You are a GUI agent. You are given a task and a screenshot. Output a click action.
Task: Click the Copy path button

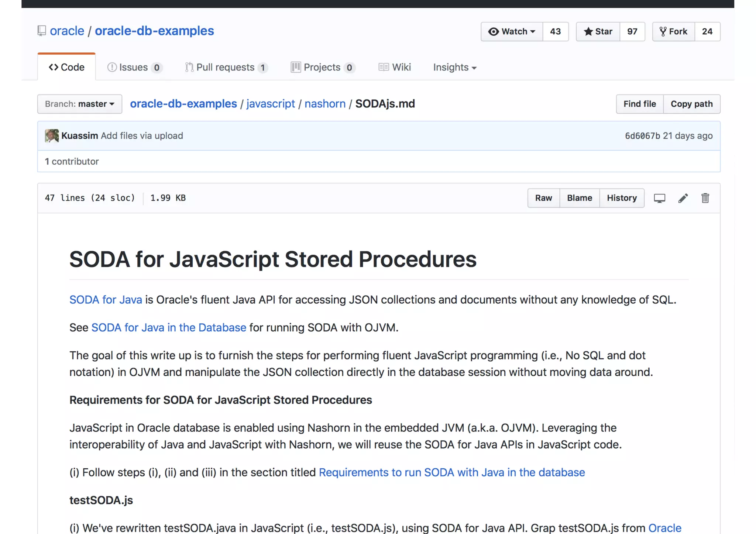691,104
